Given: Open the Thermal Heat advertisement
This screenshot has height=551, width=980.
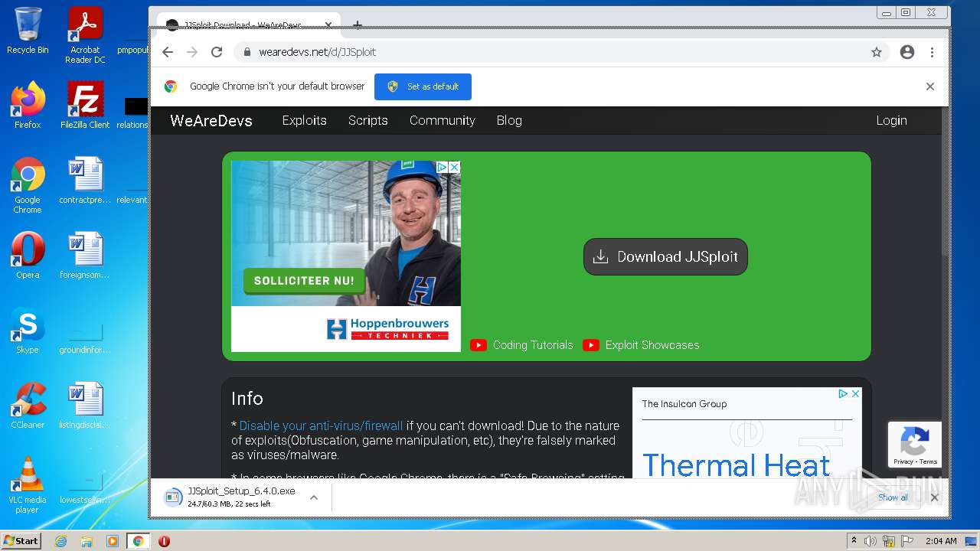Looking at the screenshot, I should tap(736, 465).
